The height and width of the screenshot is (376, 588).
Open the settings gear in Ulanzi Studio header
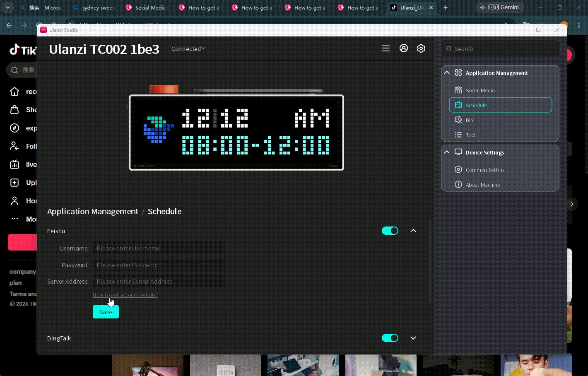pyautogui.click(x=421, y=48)
